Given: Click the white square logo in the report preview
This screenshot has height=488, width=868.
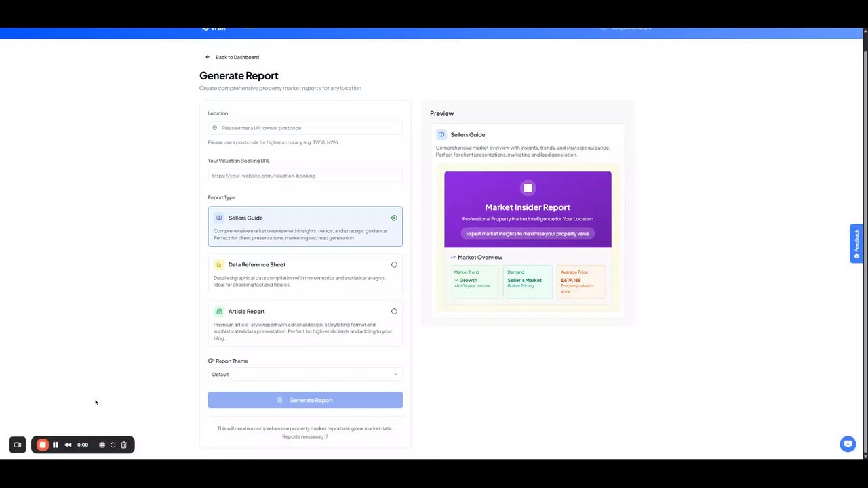Looking at the screenshot, I should (528, 188).
